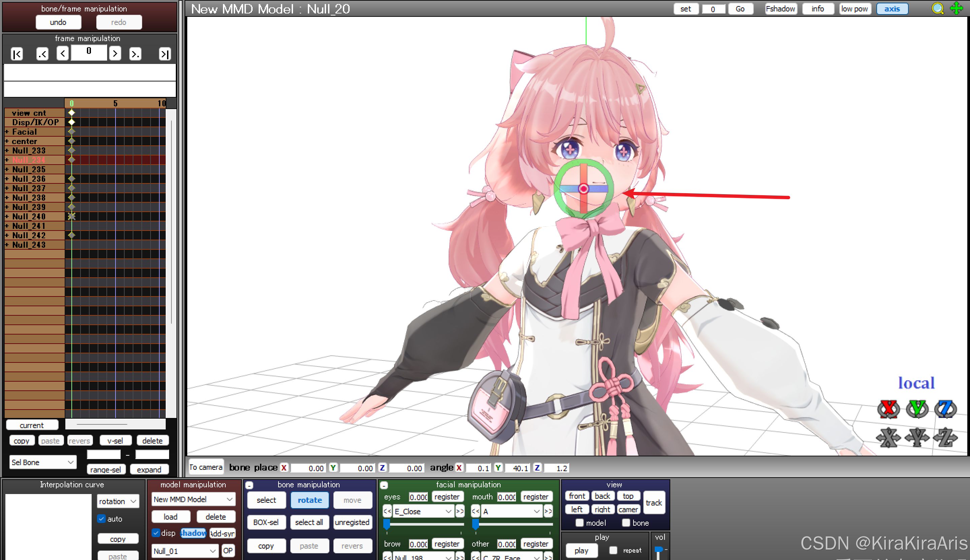
Task: Click the Y-axis rotation icon
Action: pyautogui.click(x=917, y=409)
